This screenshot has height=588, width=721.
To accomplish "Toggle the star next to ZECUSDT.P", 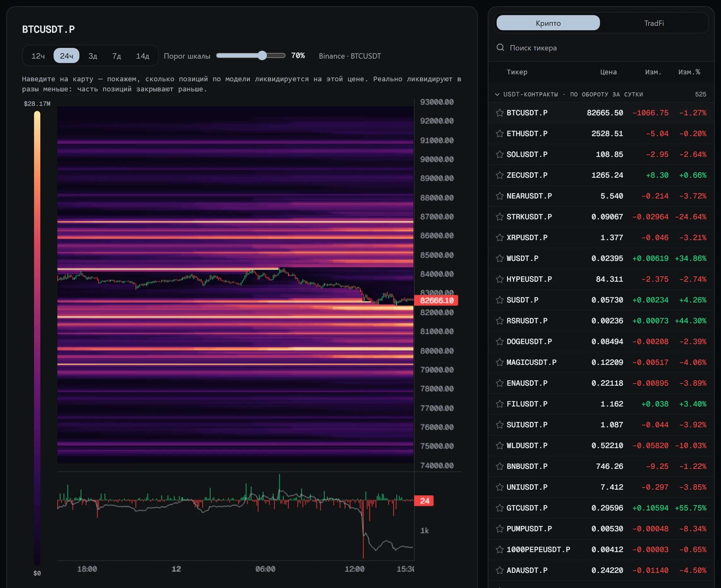I will pos(499,175).
